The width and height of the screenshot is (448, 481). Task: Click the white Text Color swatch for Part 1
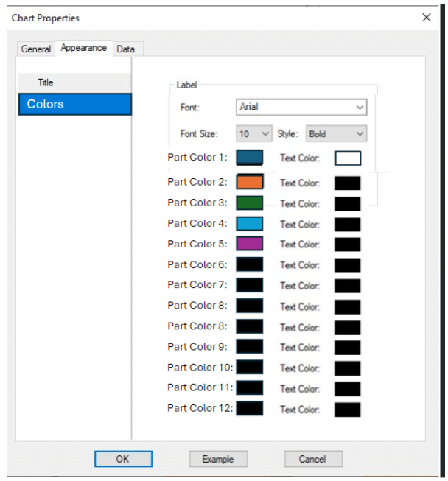pyautogui.click(x=348, y=158)
